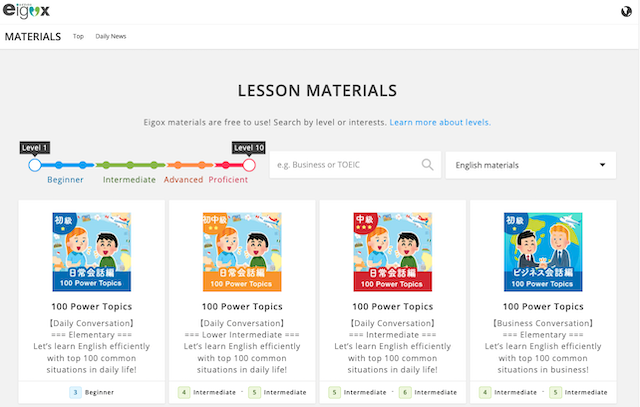Image resolution: width=640 pixels, height=407 pixels.
Task: Open the Elementary Daily Conversation 100 Power Topics title
Action: [x=91, y=307]
